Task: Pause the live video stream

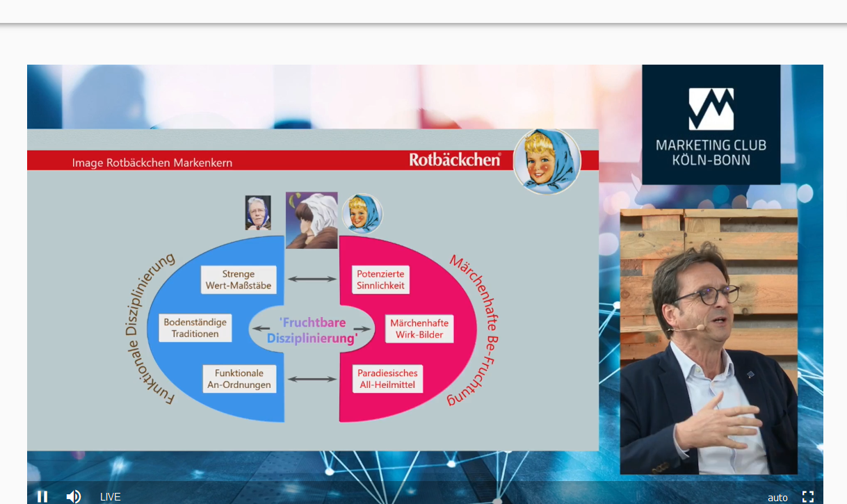Action: [x=42, y=496]
